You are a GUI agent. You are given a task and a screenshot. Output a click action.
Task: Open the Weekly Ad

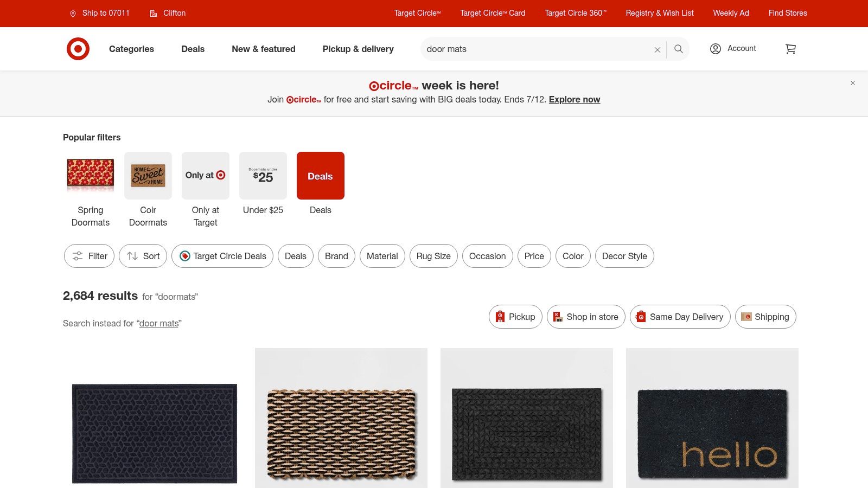[x=731, y=13]
